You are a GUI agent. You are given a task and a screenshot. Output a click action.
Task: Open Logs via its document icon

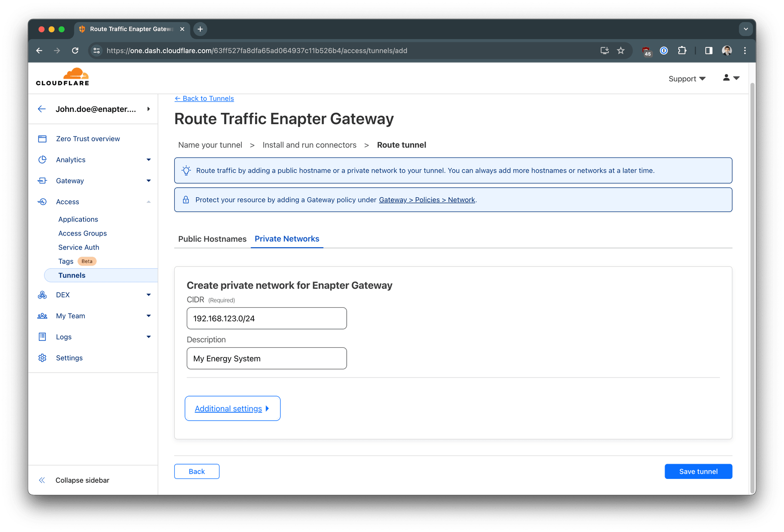click(42, 337)
